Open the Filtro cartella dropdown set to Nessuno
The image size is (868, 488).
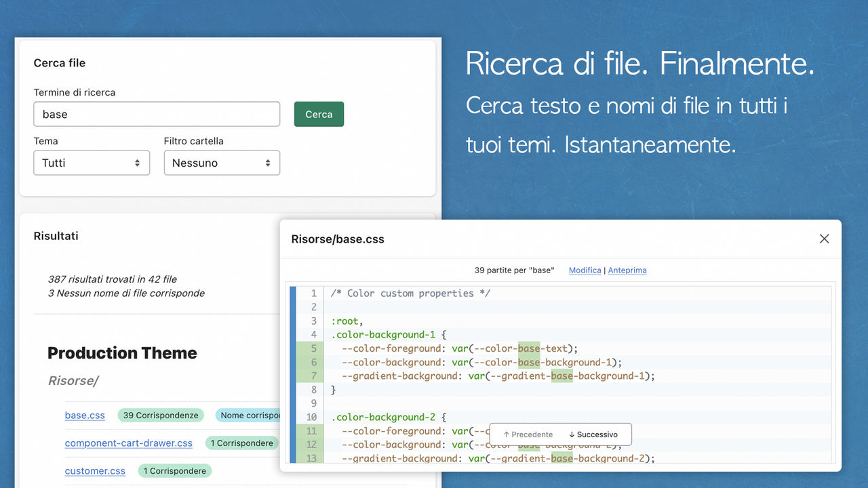point(222,163)
